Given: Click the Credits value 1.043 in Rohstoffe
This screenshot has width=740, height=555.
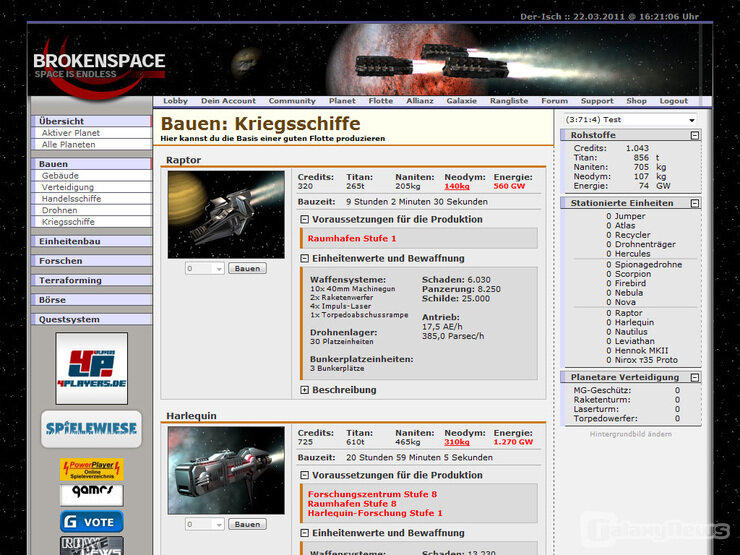Looking at the screenshot, I should coord(637,148).
